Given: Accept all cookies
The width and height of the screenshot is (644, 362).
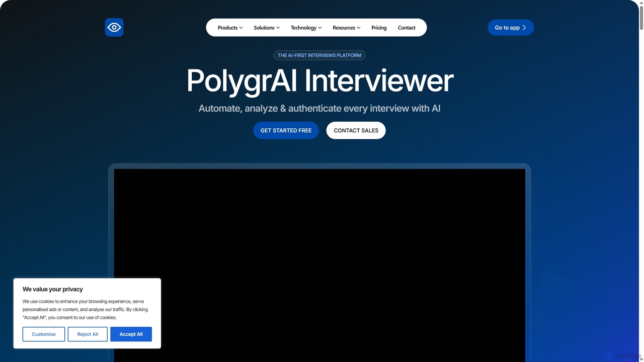Looking at the screenshot, I should (x=131, y=334).
